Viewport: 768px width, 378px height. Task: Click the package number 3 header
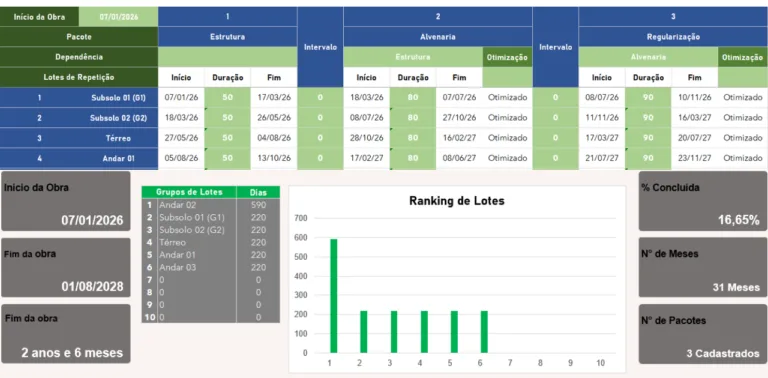coord(673,17)
